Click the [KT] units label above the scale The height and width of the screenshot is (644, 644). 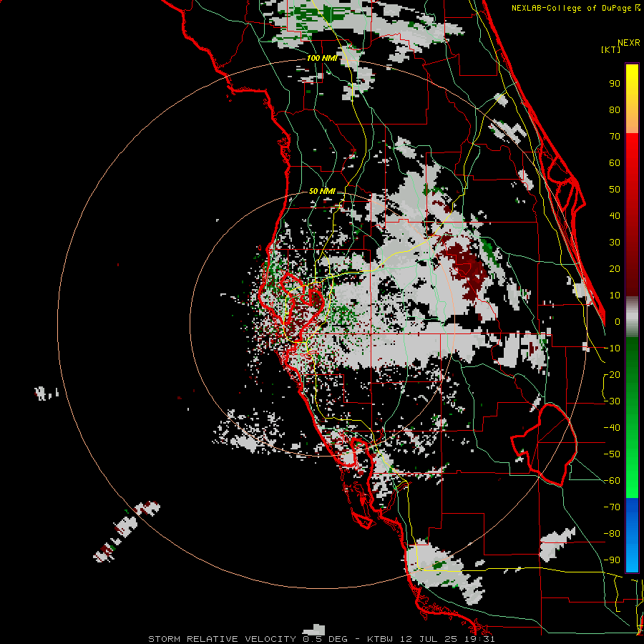[610, 49]
